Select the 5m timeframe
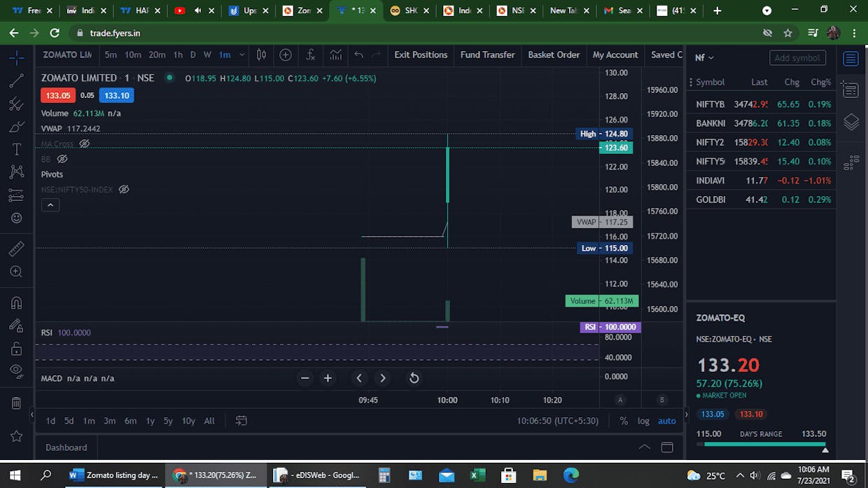Screen dimensions: 868x488 [111, 55]
